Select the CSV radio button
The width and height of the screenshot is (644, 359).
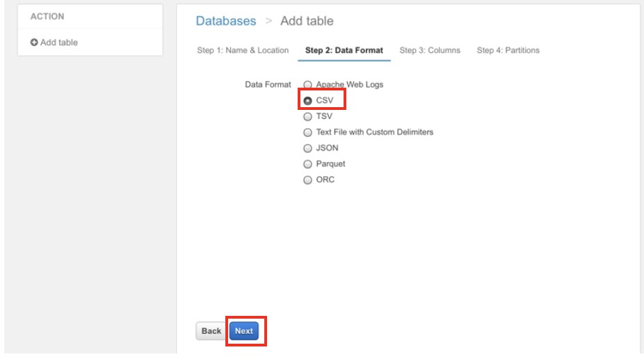coord(307,101)
